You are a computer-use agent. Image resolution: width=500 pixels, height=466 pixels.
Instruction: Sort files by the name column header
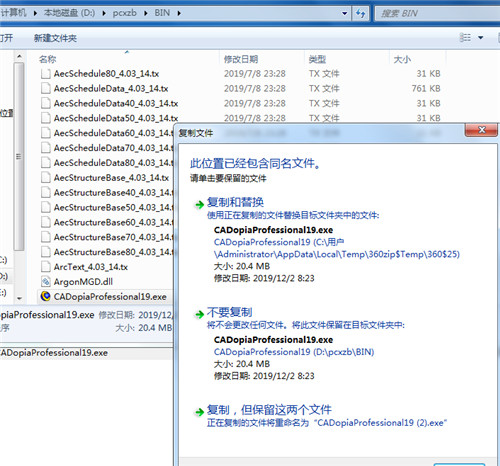point(47,59)
